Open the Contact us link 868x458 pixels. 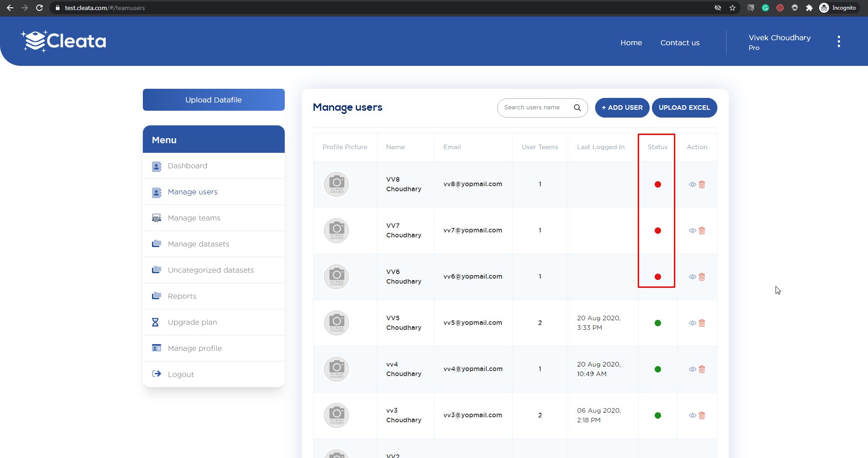point(680,43)
